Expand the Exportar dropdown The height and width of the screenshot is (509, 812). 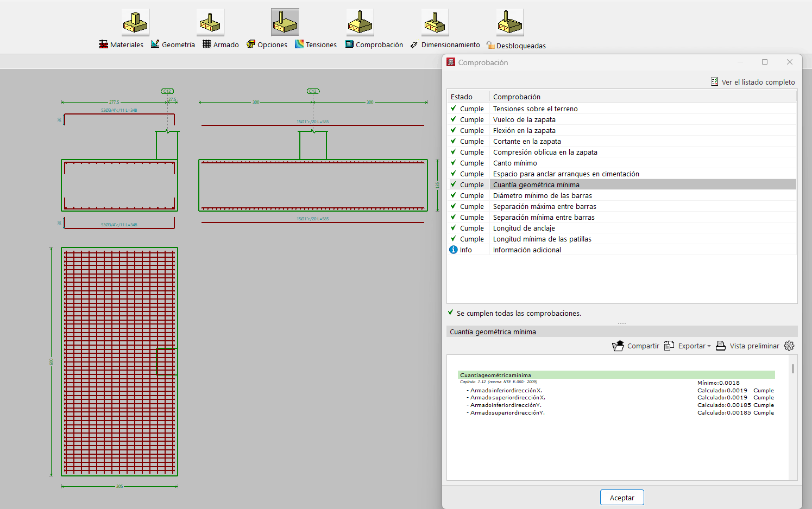(688, 346)
